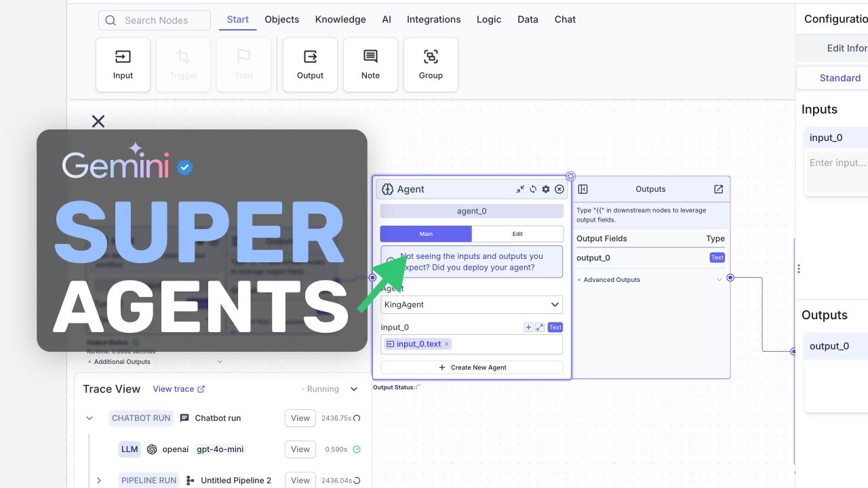
Task: Open Outputs panel in external view
Action: click(718, 189)
